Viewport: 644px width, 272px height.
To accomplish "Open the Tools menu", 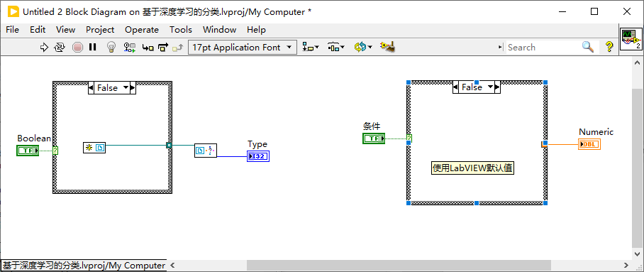I will coord(181,30).
